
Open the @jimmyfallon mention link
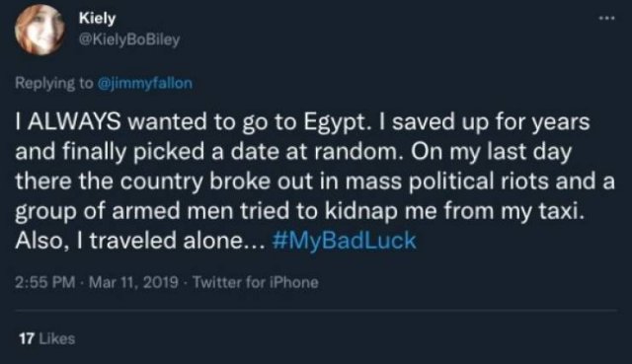click(145, 83)
